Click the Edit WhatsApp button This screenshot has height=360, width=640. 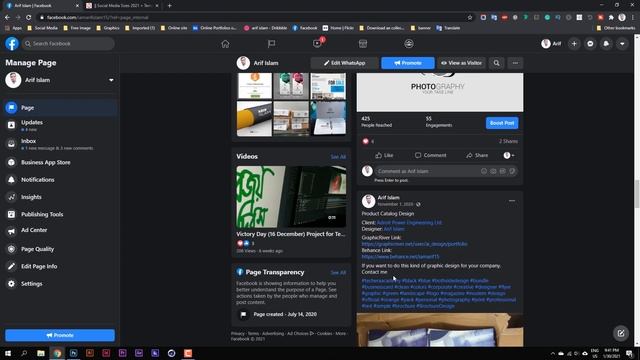coord(344,63)
